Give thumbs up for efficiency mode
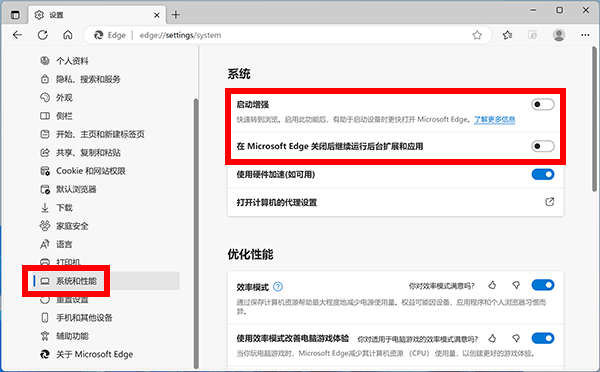600x372 pixels. (x=492, y=285)
